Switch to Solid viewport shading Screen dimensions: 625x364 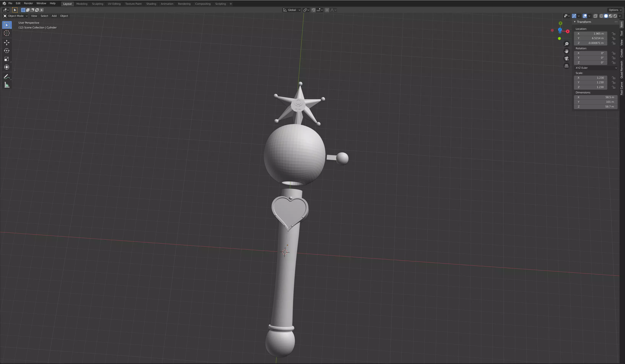[606, 16]
